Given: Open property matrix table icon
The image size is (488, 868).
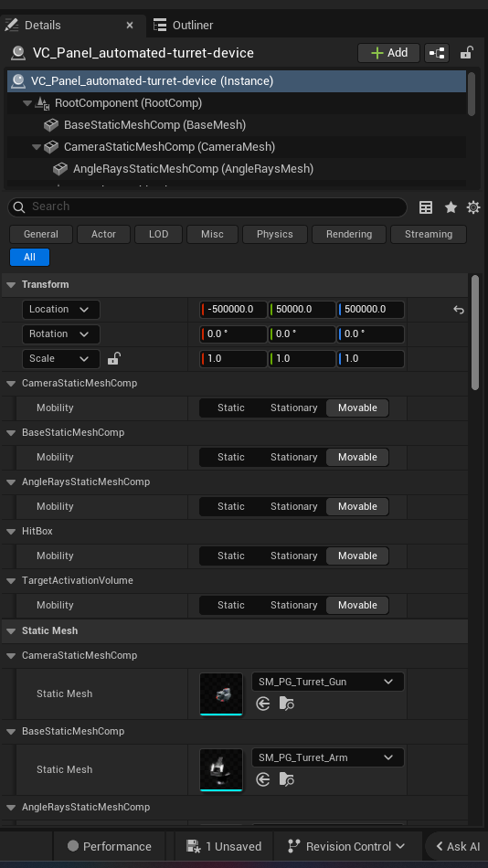Looking at the screenshot, I should click(426, 207).
